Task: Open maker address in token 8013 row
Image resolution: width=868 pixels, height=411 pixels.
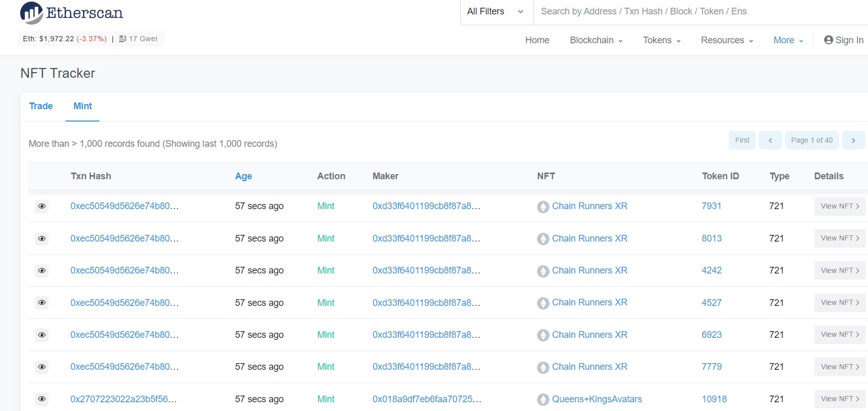Action: (426, 238)
